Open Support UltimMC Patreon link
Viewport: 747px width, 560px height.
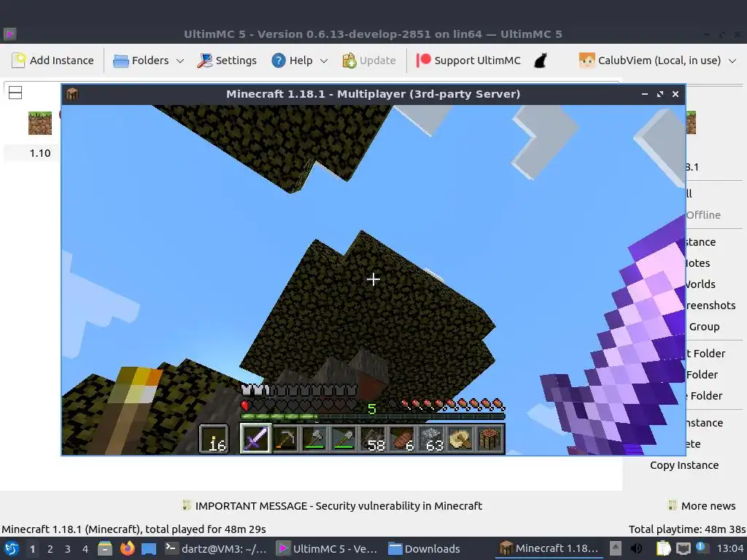[468, 61]
